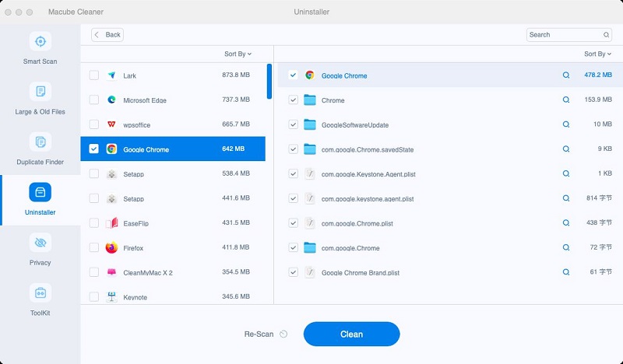Uncheck the Google Chrome app list checkbox

[x=93, y=149]
